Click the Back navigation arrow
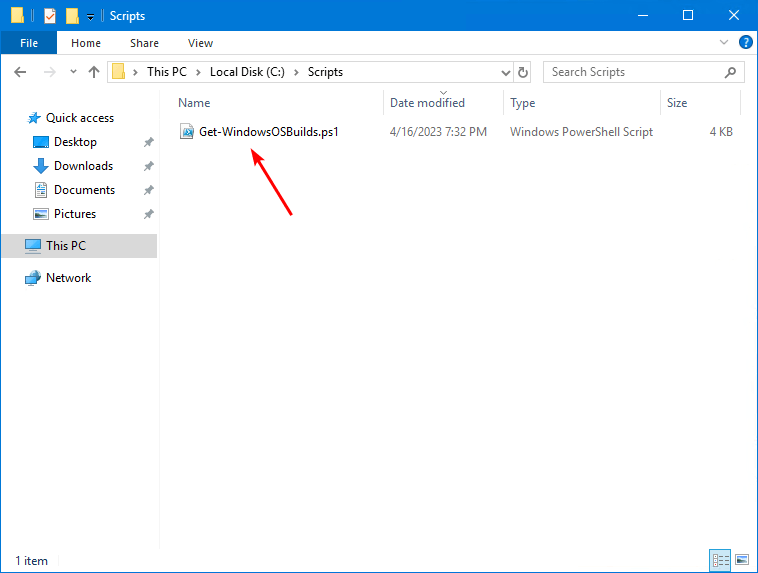 21,72
